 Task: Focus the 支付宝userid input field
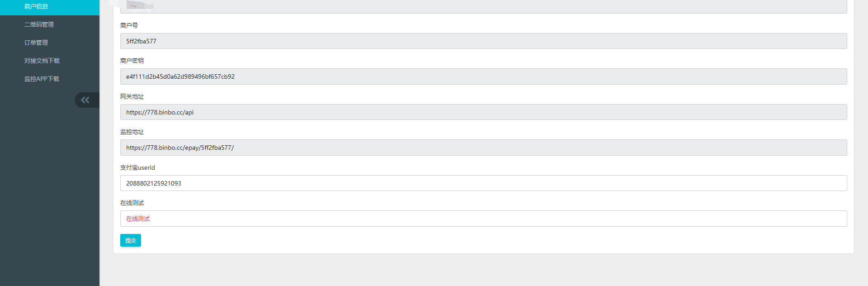point(483,183)
